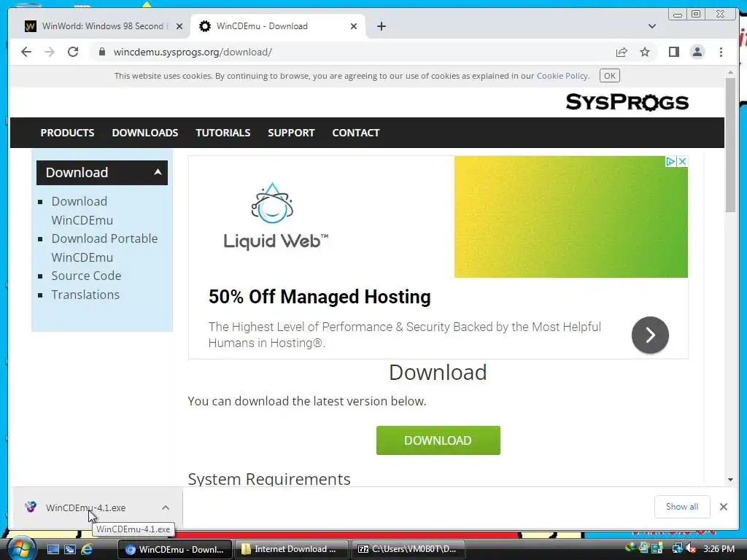Open SUPPORT menu
This screenshot has width=747, height=560.
point(291,133)
